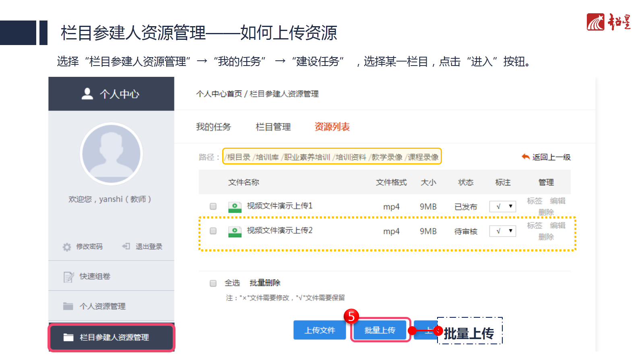Click the 上传文件 button
Image resolution: width=644 pixels, height=362 pixels.
[x=320, y=330]
